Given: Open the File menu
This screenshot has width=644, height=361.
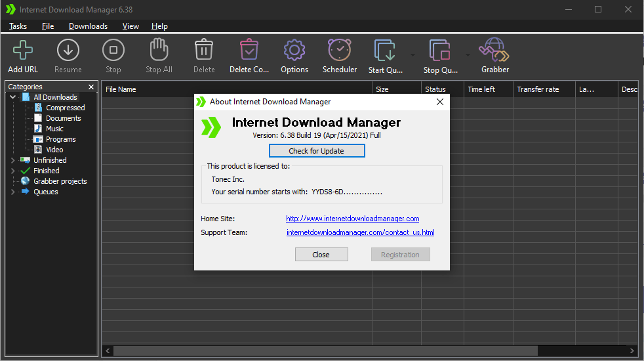Looking at the screenshot, I should (48, 26).
